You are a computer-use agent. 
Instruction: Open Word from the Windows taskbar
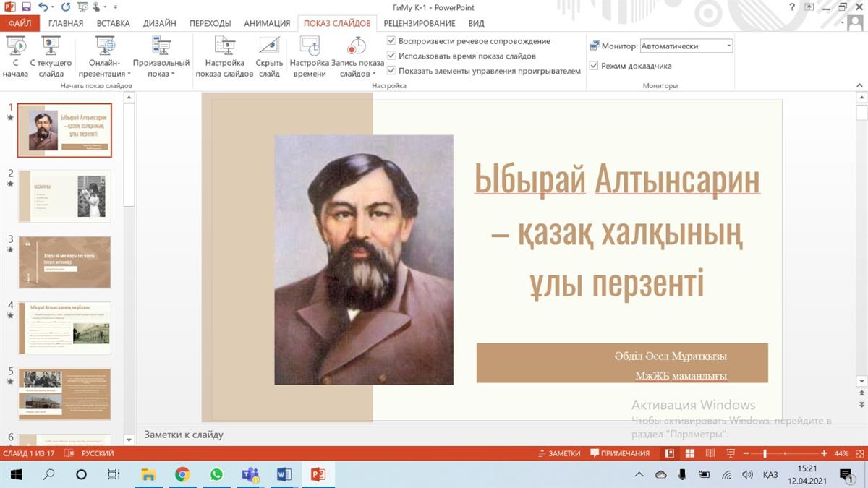tap(284, 474)
